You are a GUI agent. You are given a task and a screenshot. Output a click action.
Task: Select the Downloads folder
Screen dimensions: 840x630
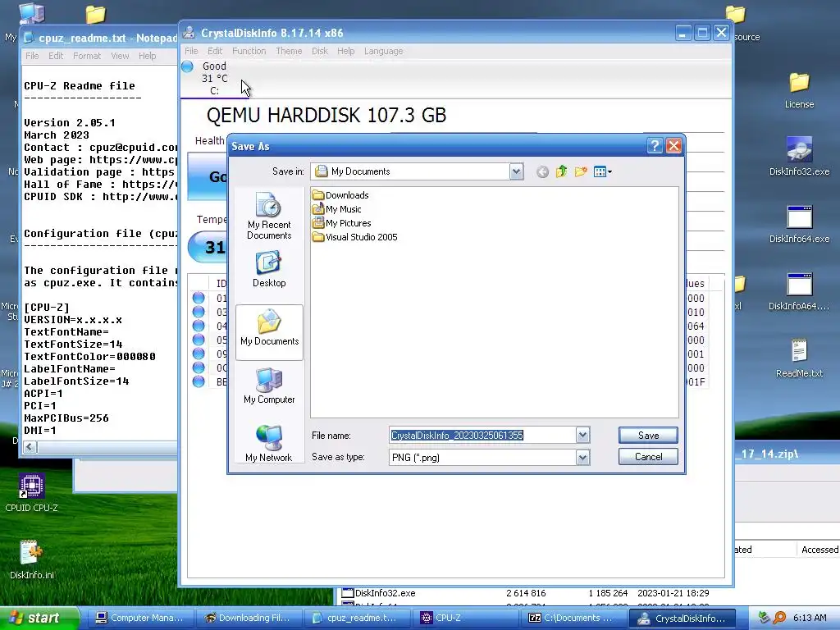click(340, 195)
